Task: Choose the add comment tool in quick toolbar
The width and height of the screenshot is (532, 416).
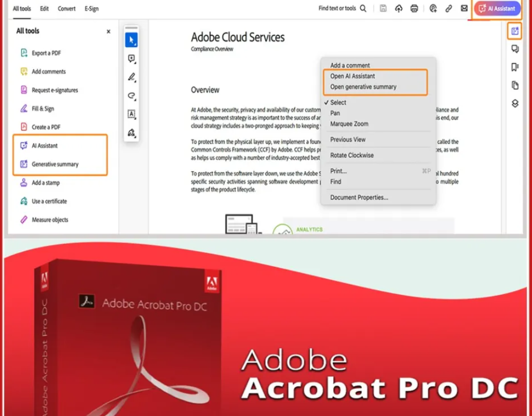Action: (131, 59)
